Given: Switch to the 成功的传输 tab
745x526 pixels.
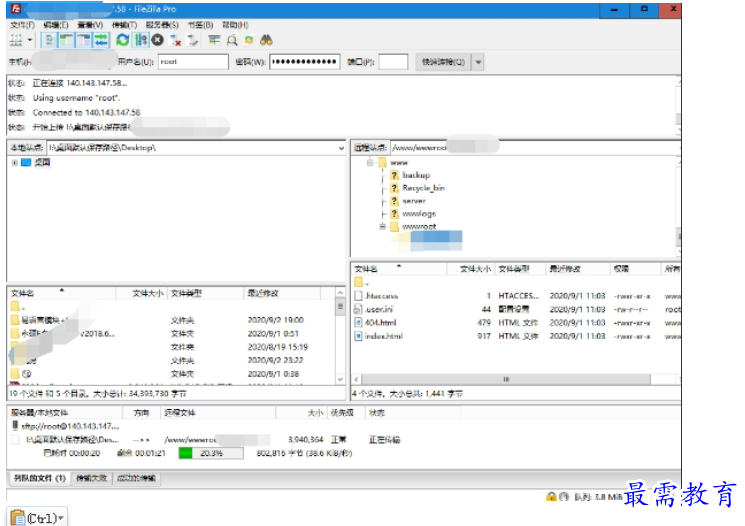Looking at the screenshot, I should 136,478.
